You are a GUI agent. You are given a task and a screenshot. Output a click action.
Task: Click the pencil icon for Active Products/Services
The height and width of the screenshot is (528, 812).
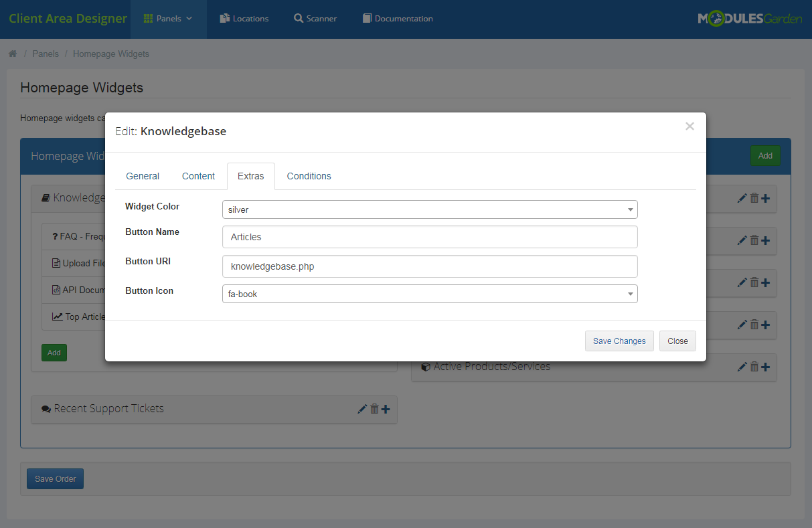[742, 367]
